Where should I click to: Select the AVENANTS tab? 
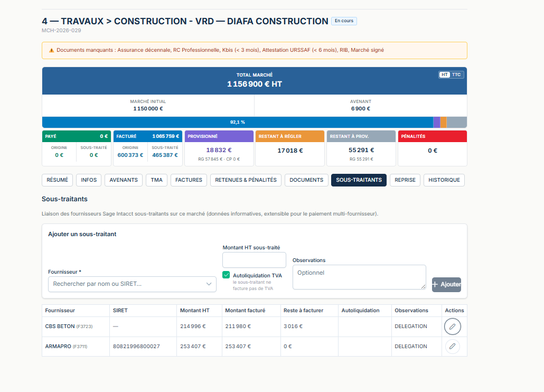point(124,180)
